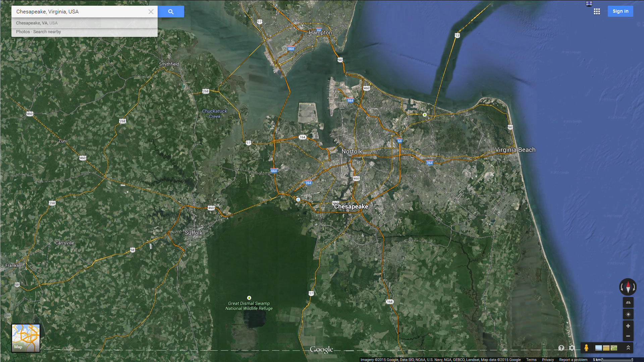Image resolution: width=644 pixels, height=362 pixels.
Task: Show my location on the map
Action: 628,314
